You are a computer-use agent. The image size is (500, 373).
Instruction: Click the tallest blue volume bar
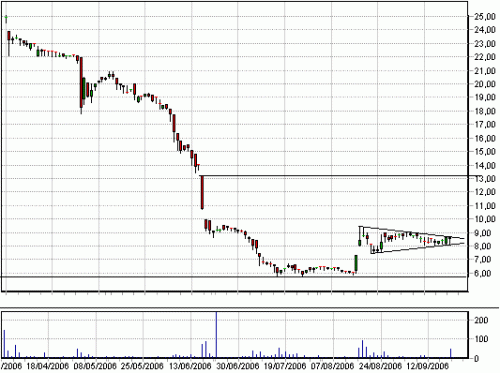tap(216, 335)
